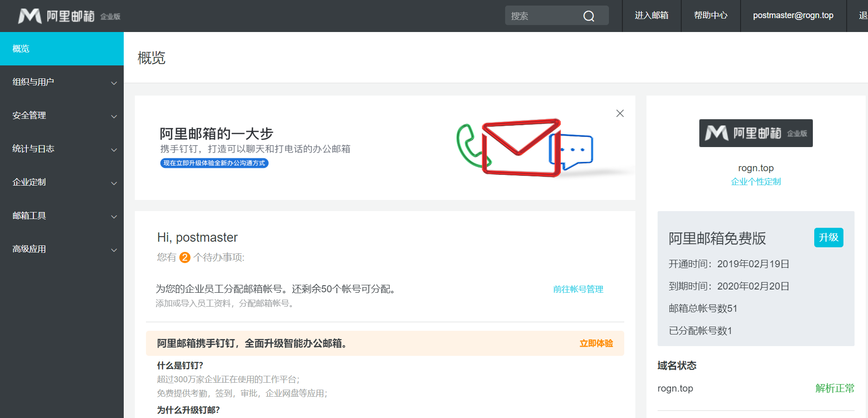
Task: Click the envelope illustration in the banner
Action: tap(521, 148)
